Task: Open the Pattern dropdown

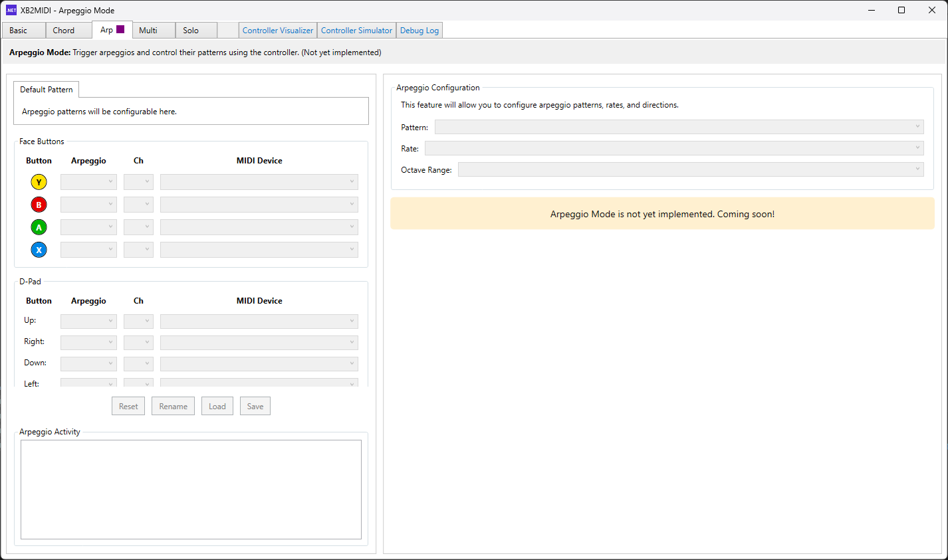Action: (679, 127)
